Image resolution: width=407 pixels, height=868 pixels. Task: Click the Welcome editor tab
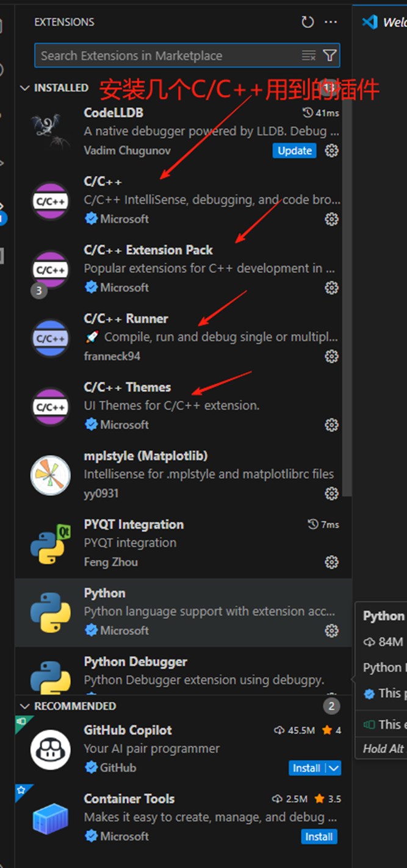coord(385,23)
